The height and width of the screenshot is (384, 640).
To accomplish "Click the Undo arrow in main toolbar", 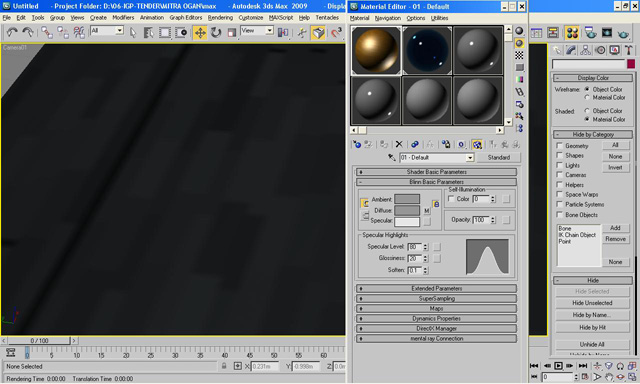I will pos(12,32).
